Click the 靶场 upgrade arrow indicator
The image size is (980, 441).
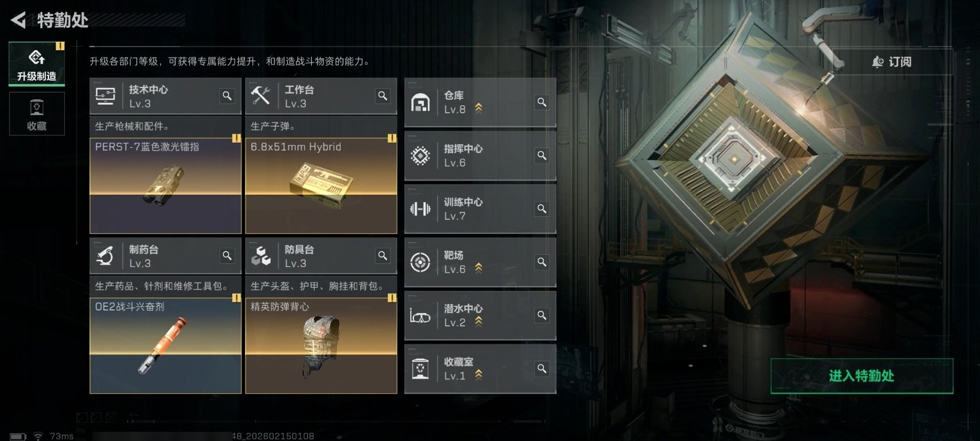pos(479,268)
